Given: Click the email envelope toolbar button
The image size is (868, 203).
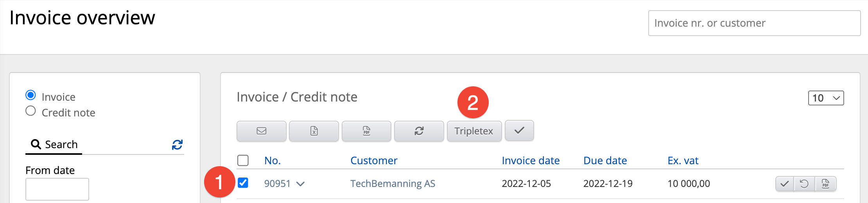Looking at the screenshot, I should coord(261,131).
